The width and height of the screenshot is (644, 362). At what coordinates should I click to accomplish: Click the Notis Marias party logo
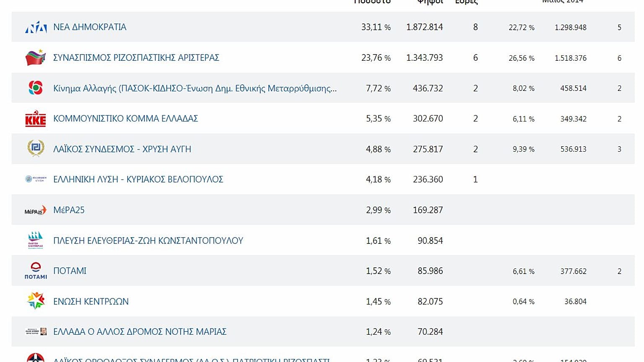(36, 331)
